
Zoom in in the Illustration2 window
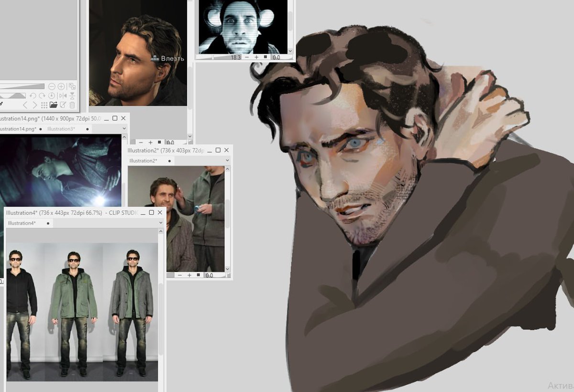point(189,275)
